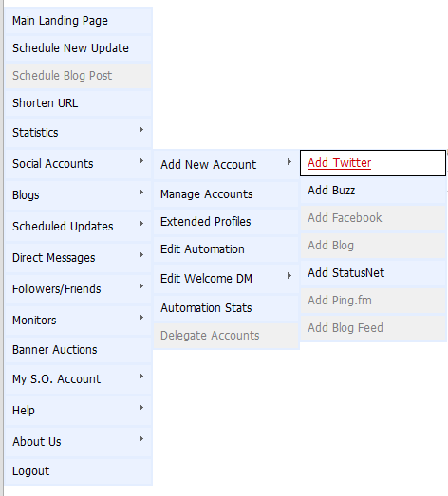Select Add Buzz option

click(373, 191)
